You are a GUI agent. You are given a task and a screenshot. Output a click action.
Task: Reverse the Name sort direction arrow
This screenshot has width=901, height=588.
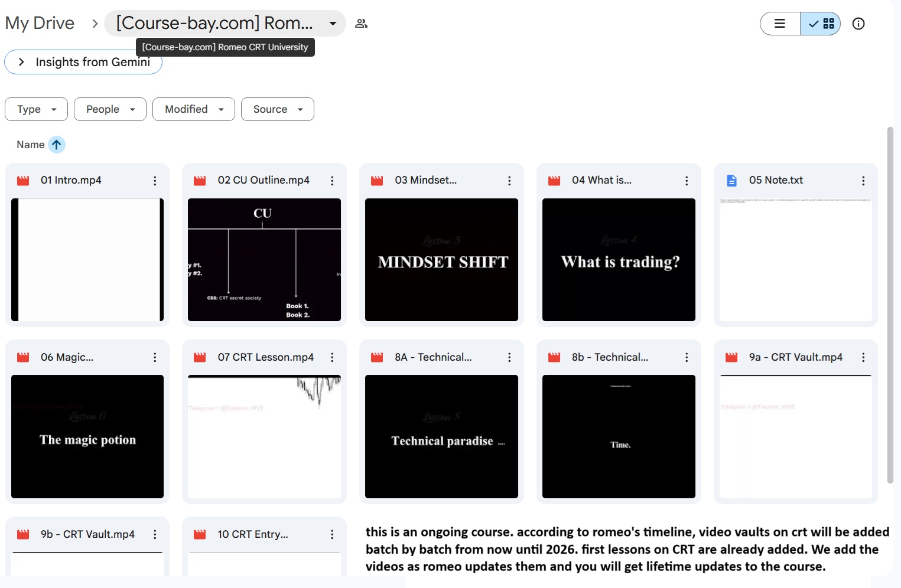click(57, 145)
